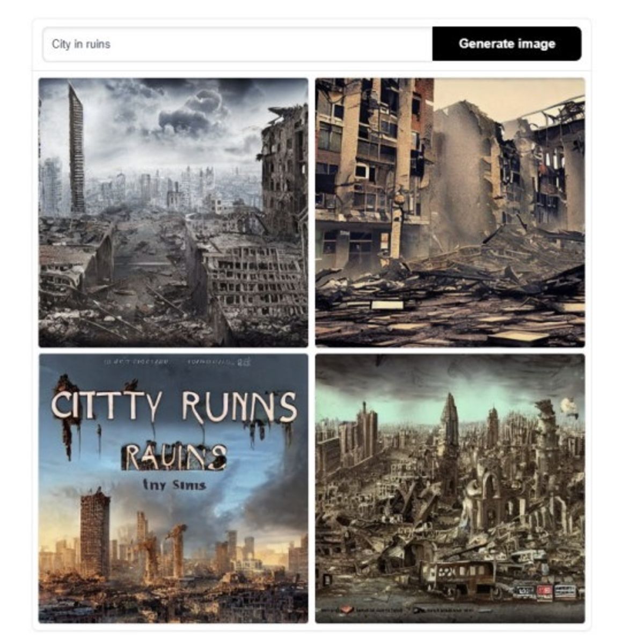
Task: Click the tall dark skyscraper in gray skyline image
Action: pyautogui.click(x=76, y=150)
